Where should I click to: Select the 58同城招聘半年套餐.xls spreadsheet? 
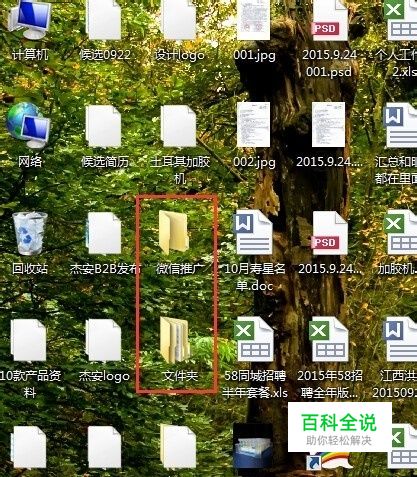(x=254, y=340)
